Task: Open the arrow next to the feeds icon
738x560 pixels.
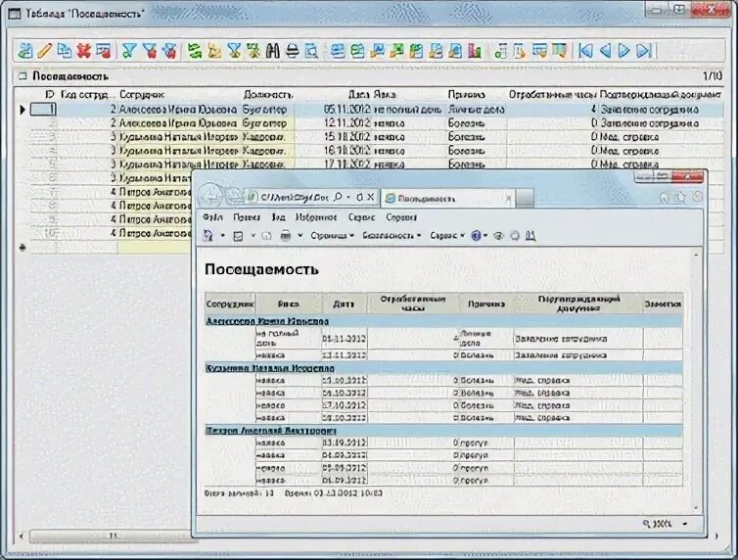Action: 253,235
